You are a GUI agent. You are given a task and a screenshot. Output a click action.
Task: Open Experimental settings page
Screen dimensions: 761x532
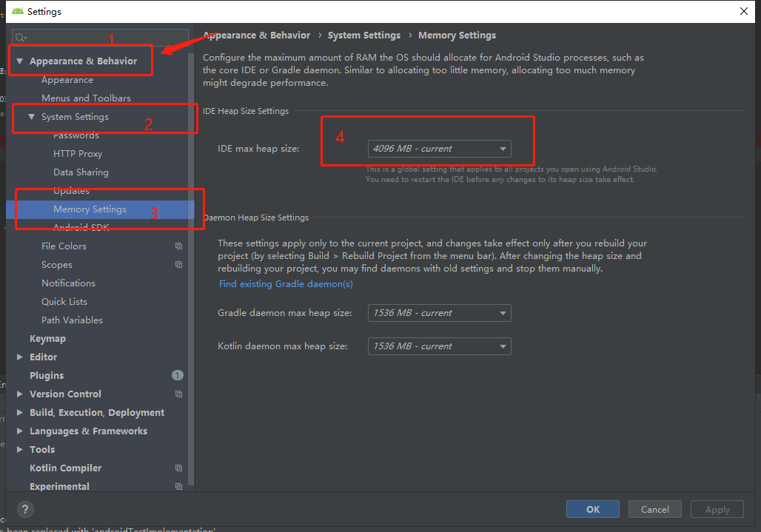59,486
